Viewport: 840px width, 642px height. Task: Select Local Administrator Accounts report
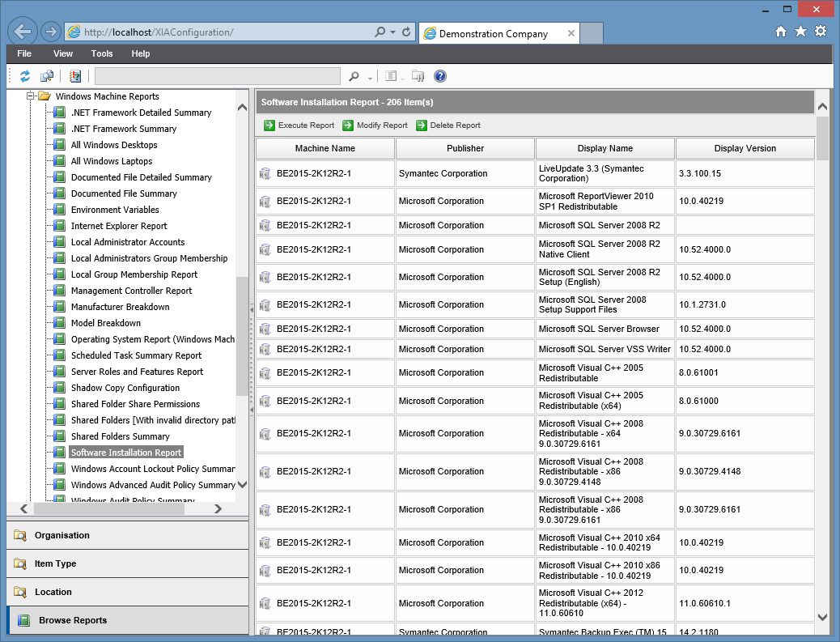pos(128,242)
